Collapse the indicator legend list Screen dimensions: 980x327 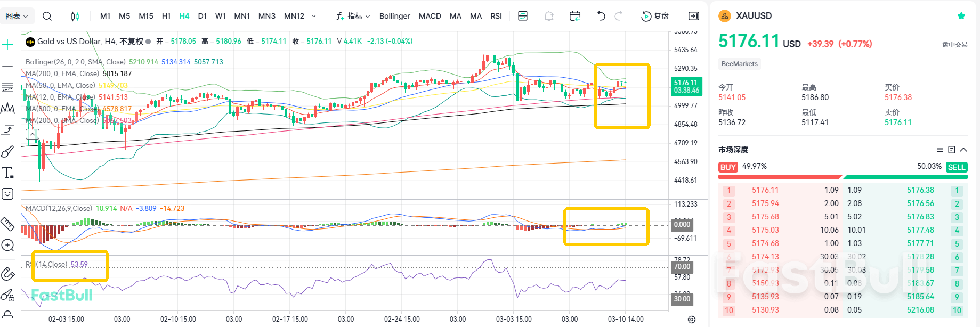click(x=33, y=135)
